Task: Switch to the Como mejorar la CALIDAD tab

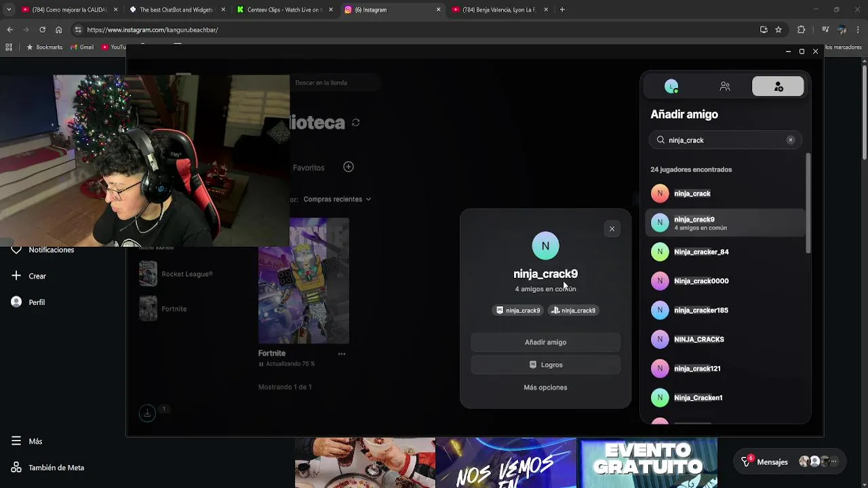Action: (x=68, y=9)
